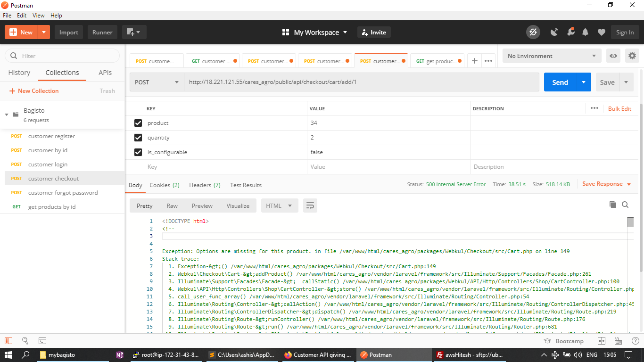
Task: Open the No Environment dropdown
Action: coord(552,56)
